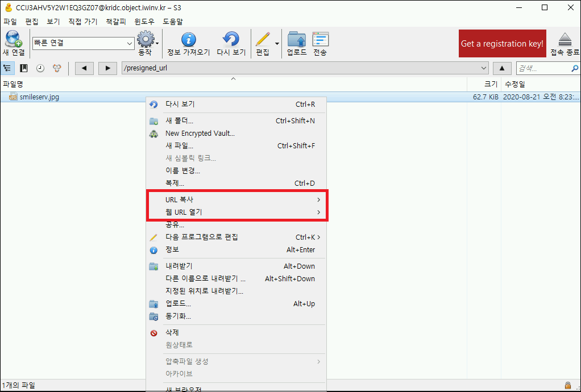This screenshot has height=392, width=581.
Task: Click the Edit (편집) pencil icon
Action: point(263,39)
